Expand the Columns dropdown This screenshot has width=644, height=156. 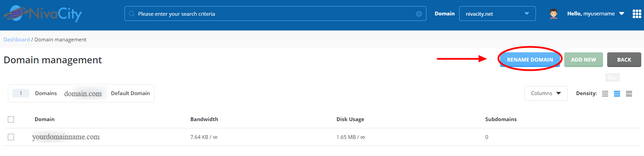pos(546,93)
